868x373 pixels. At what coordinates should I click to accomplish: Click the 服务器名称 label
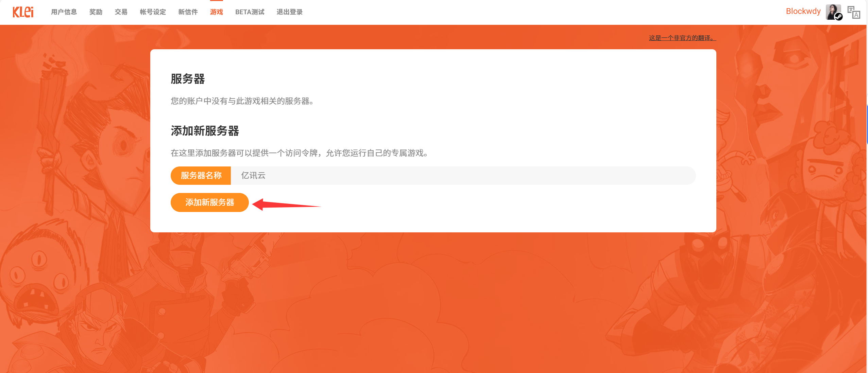click(201, 176)
